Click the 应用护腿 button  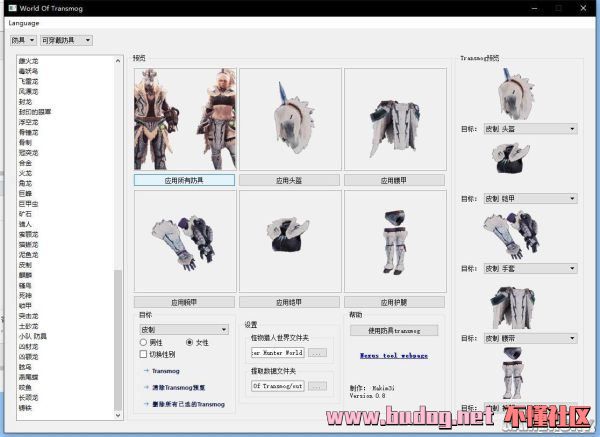coord(395,302)
